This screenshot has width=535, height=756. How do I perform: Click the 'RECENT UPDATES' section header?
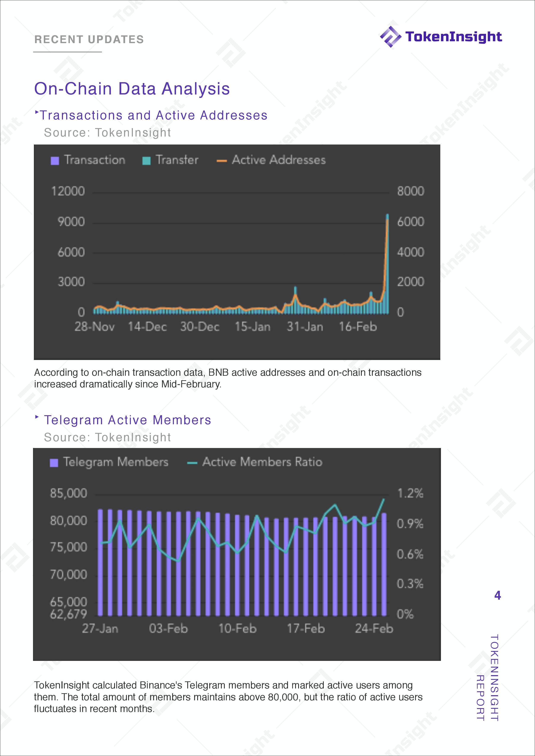[x=89, y=39]
